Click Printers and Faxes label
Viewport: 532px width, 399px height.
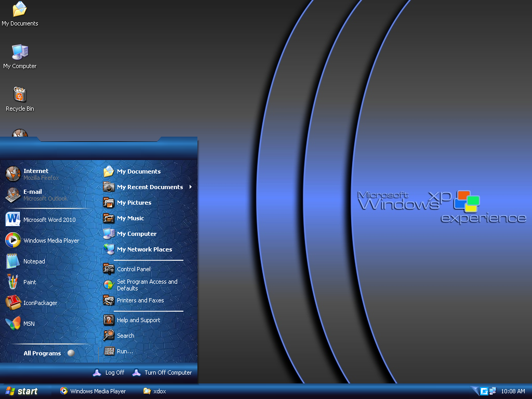point(140,300)
